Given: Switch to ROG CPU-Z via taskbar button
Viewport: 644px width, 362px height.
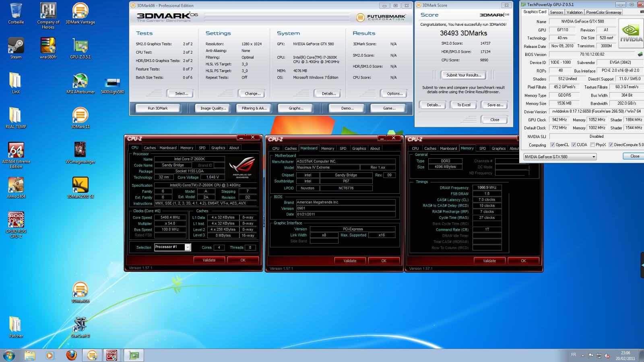Looking at the screenshot, I should (x=112, y=355).
